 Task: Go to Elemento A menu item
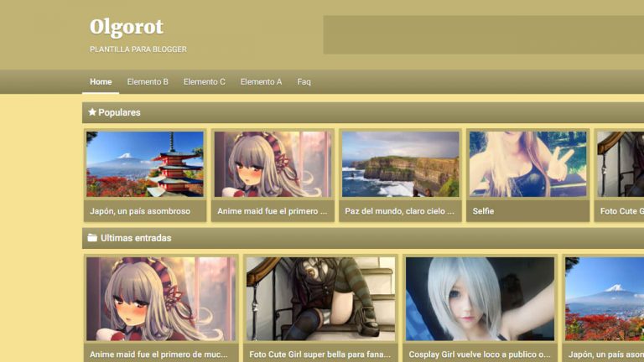[261, 82]
